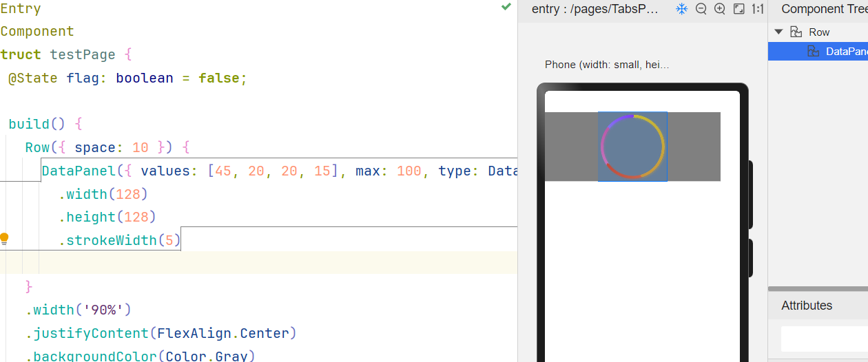Click the Attributes search input field
The image size is (868, 362).
pyautogui.click(x=824, y=339)
